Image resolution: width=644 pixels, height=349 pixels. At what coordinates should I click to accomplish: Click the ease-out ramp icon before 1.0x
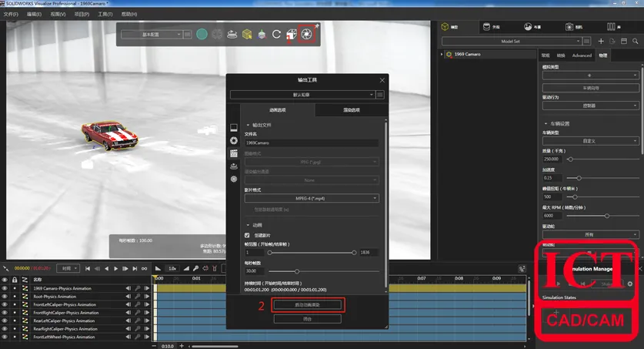158,268
